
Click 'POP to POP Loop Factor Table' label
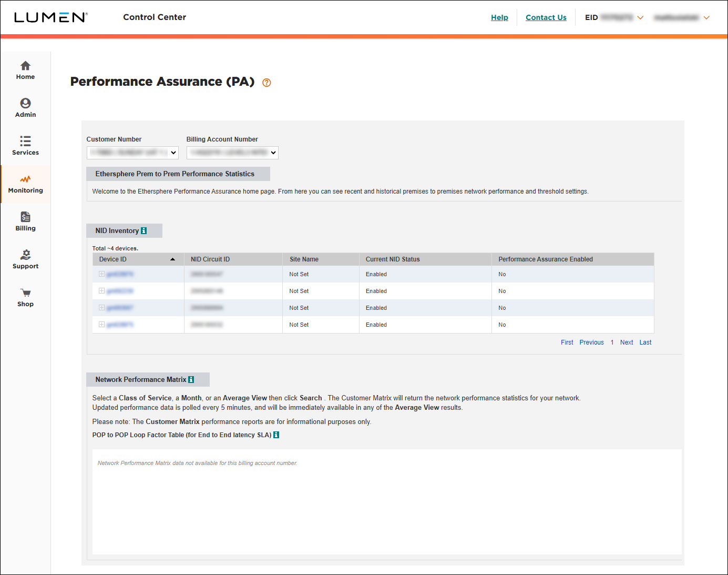click(x=182, y=435)
